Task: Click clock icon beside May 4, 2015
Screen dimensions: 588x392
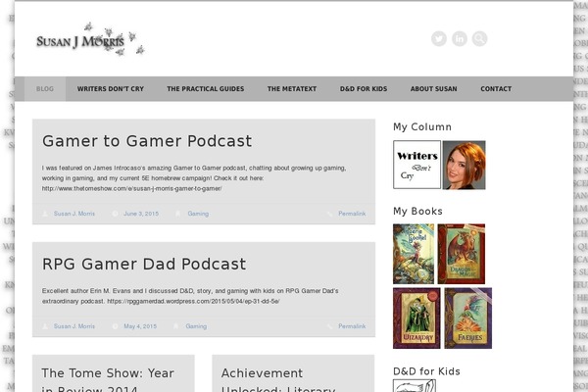Action: click(x=115, y=326)
